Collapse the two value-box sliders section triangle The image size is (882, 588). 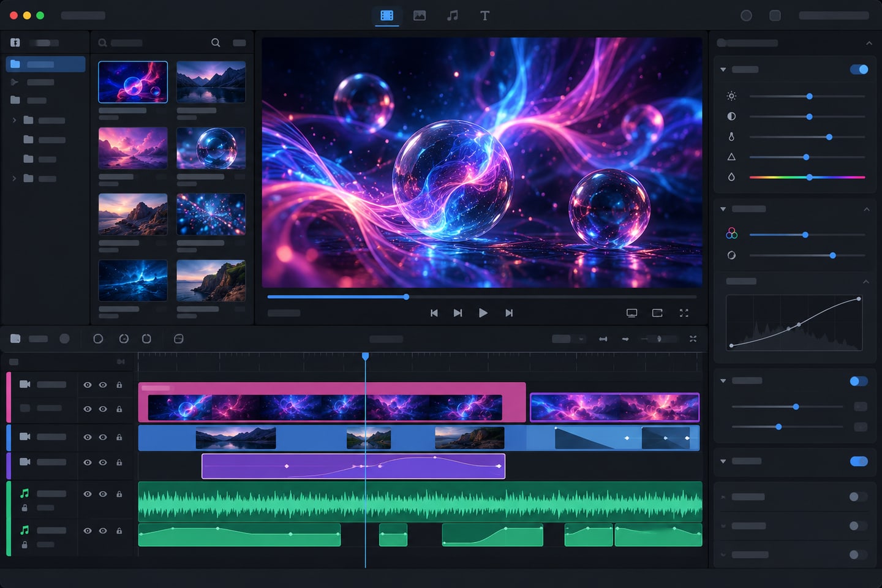[723, 381]
